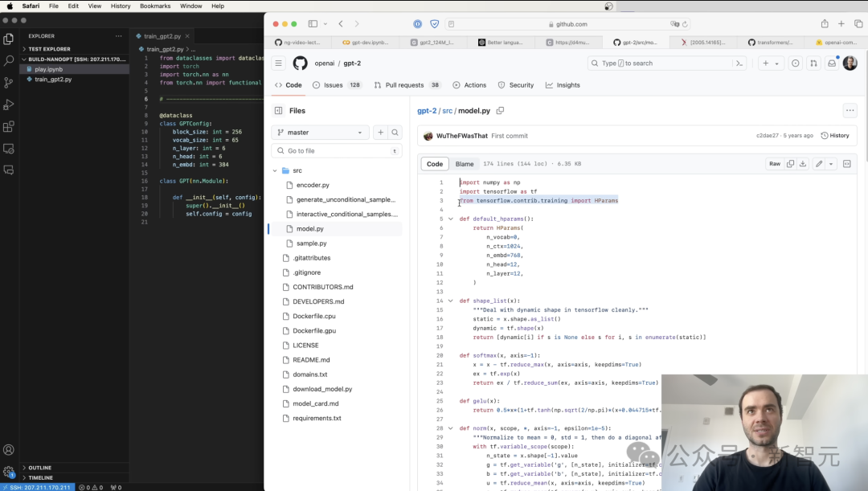Open encoder.py in file tree

pyautogui.click(x=313, y=185)
